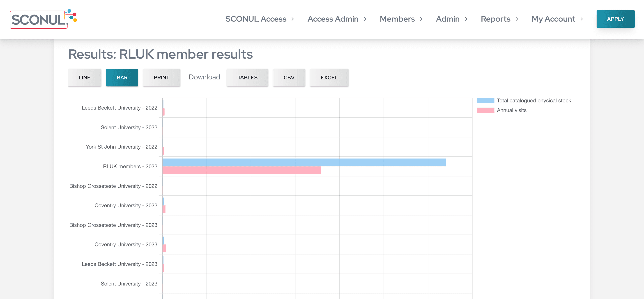Download results as CSV
This screenshot has width=644, height=299.
point(289,78)
